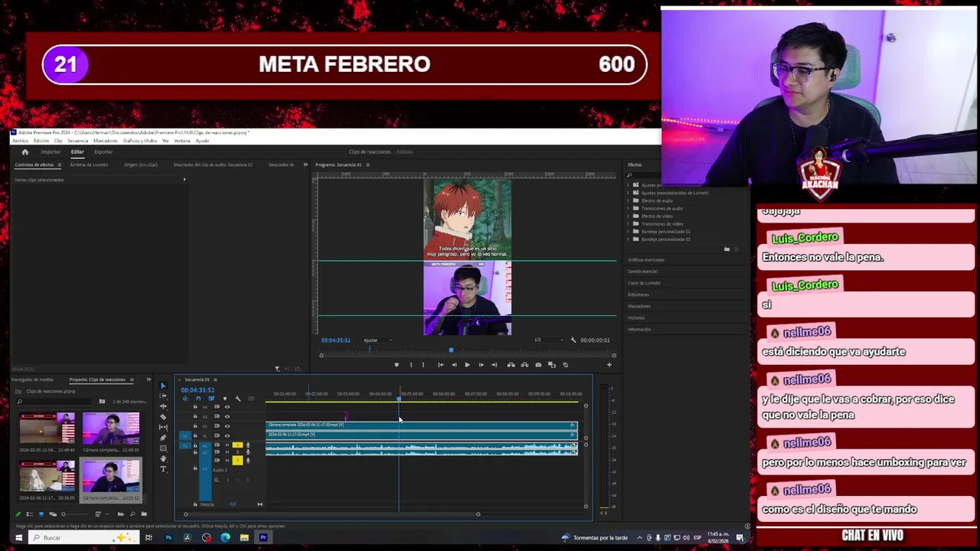
Task: Click the Extract button
Action: click(x=524, y=365)
